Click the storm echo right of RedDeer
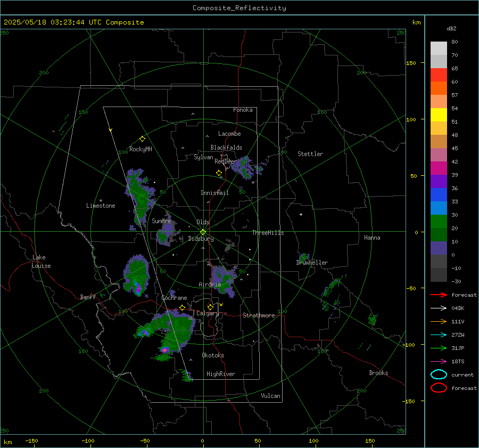The image size is (479, 448). point(244,167)
